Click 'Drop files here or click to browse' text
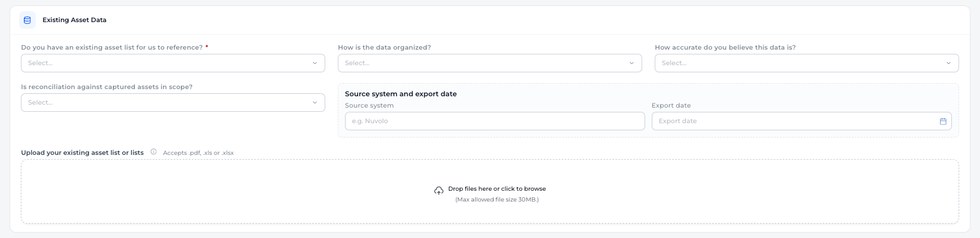The image size is (980, 238). (x=497, y=188)
